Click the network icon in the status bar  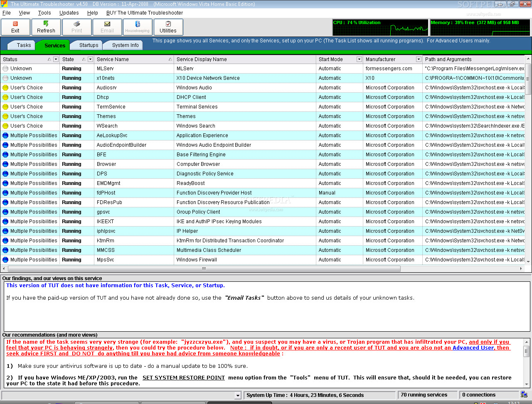coord(524,394)
